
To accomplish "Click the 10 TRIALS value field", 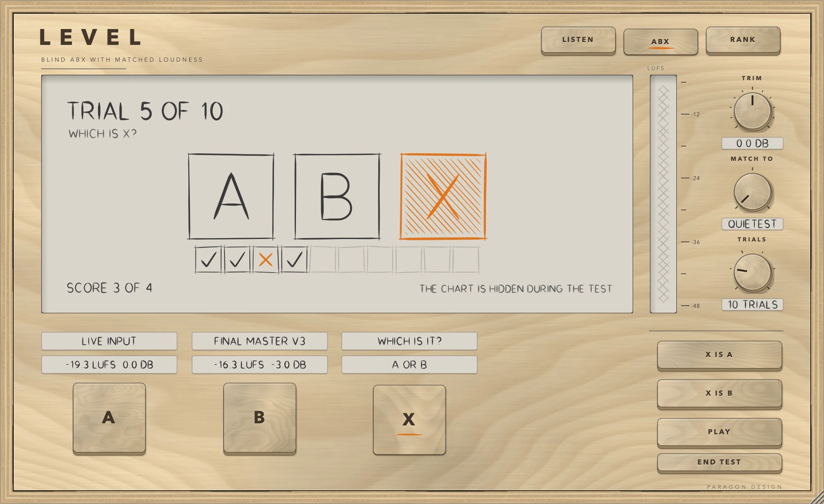I will click(x=752, y=304).
